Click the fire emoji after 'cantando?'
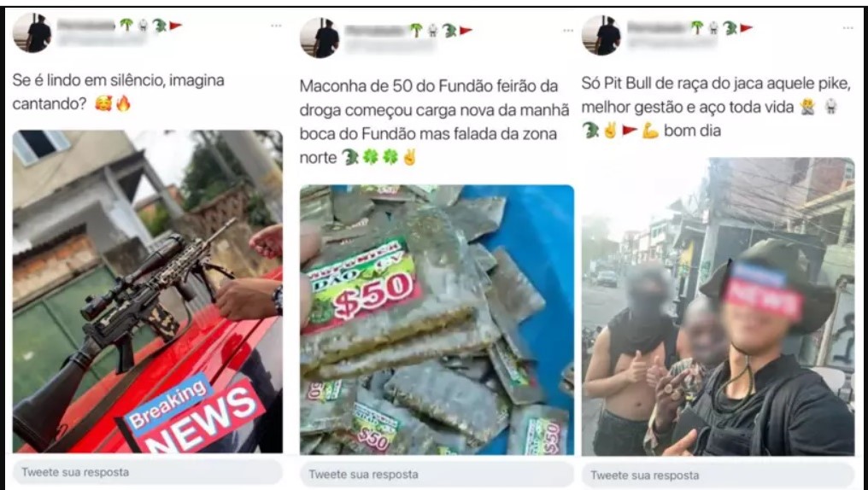Image resolution: width=868 pixels, height=490 pixels. point(123,103)
